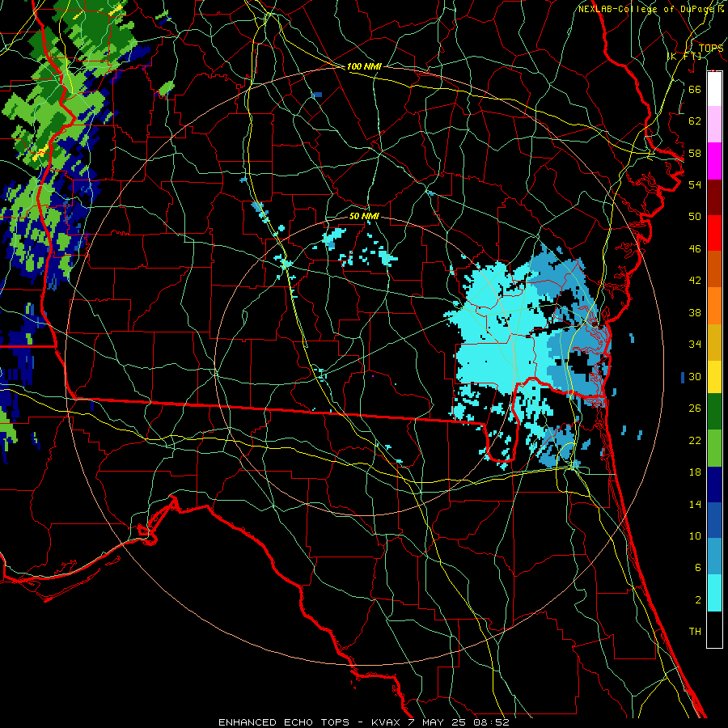This screenshot has height=728, width=728.
Task: Click the '62' legend value
Action: (695, 121)
